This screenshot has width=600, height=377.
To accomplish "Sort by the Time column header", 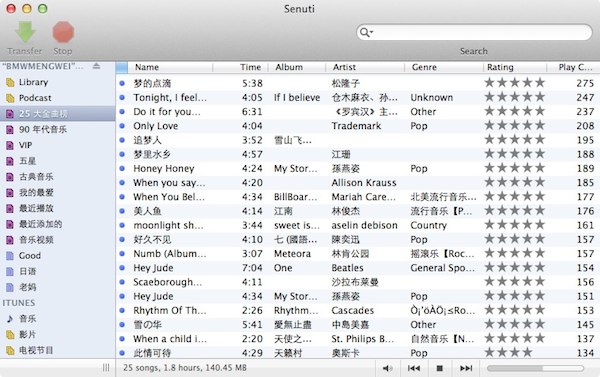I will [x=240, y=67].
